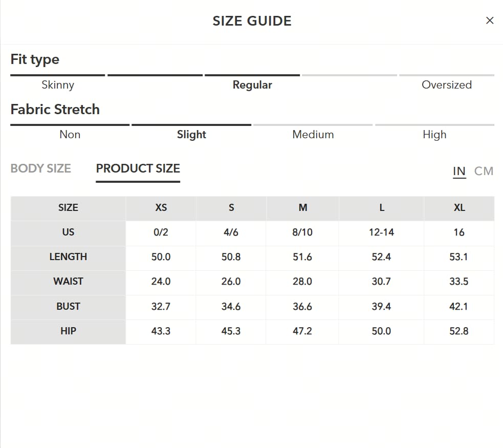
Task: Click the High fabric stretch label
Action: [x=434, y=135]
